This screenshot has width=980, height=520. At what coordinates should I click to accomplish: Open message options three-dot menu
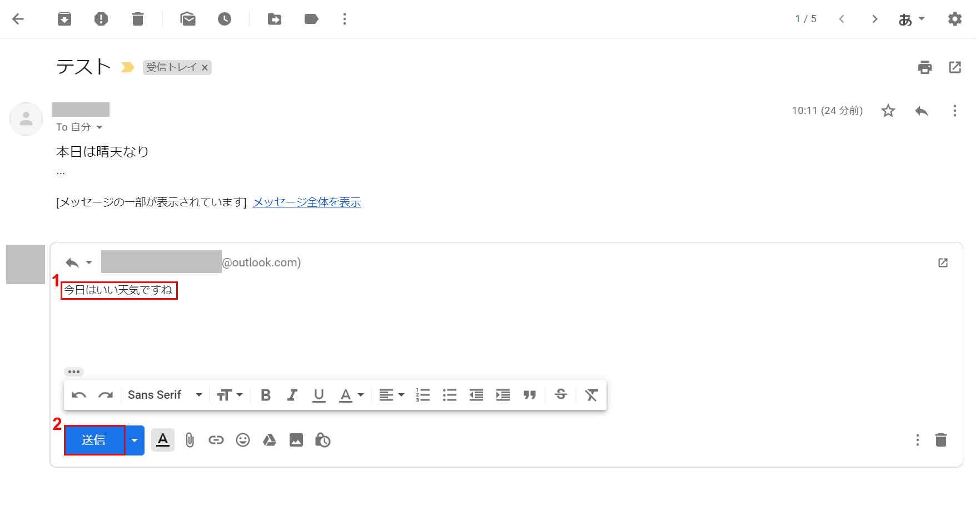pyautogui.click(x=954, y=111)
